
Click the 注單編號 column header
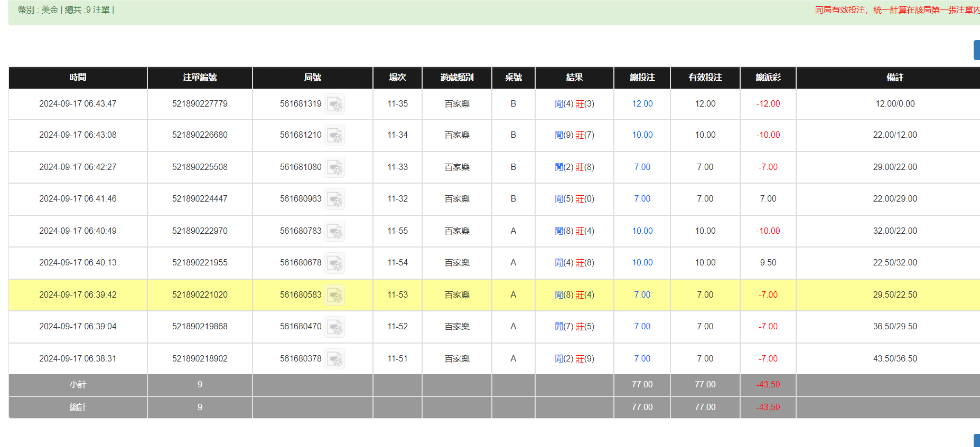[200, 78]
